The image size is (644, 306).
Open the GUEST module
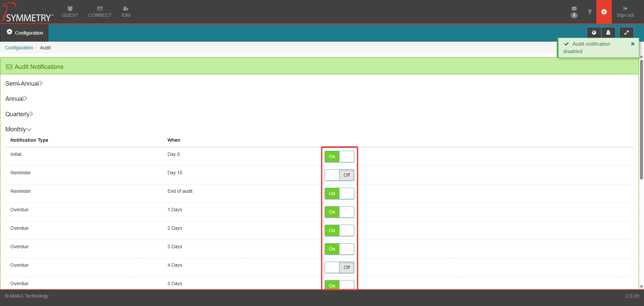(x=70, y=12)
